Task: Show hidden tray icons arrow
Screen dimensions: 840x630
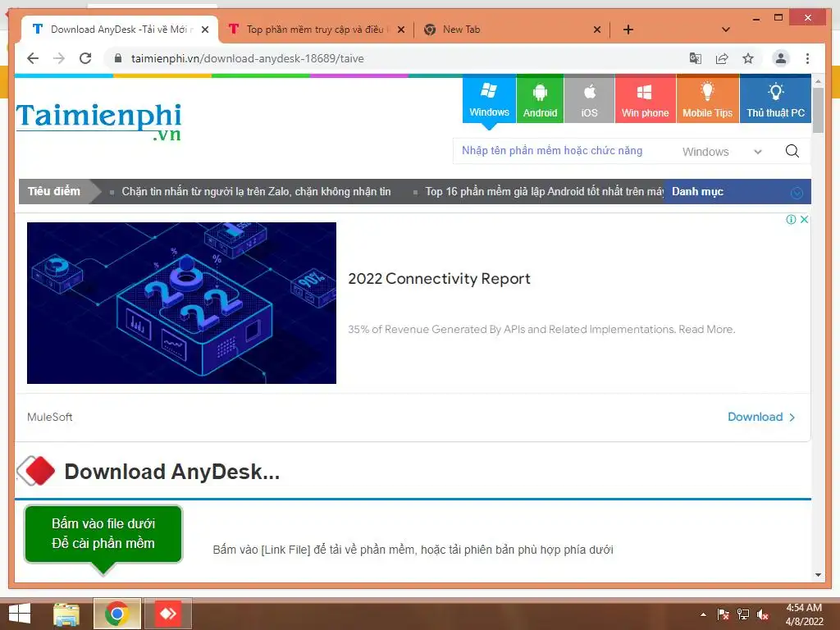Action: tap(703, 614)
